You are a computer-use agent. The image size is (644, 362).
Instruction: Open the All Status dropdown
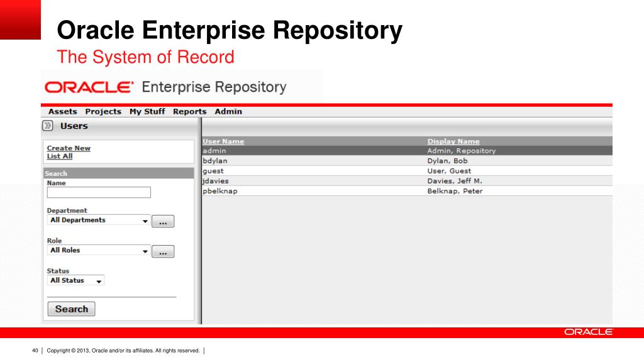75,280
